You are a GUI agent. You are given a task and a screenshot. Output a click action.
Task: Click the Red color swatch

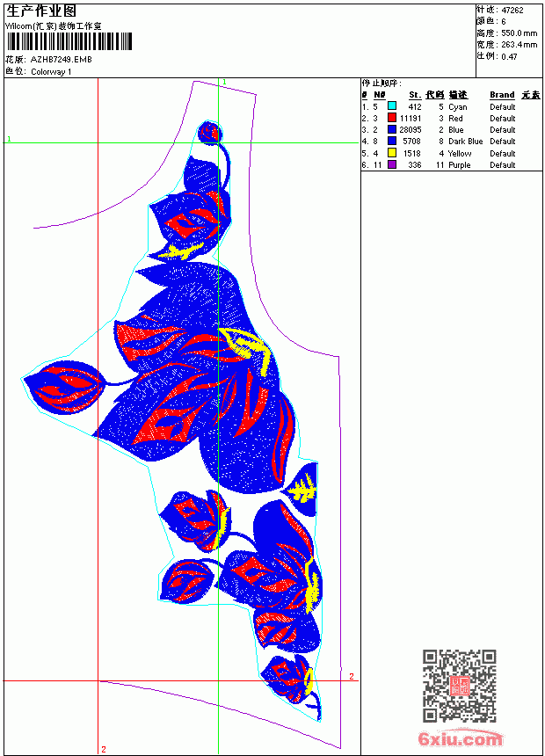point(392,118)
